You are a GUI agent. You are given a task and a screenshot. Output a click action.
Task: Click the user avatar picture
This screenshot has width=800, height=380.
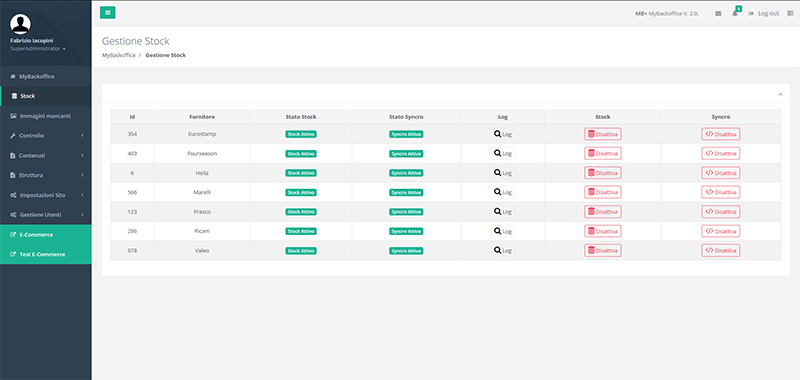coord(20,24)
